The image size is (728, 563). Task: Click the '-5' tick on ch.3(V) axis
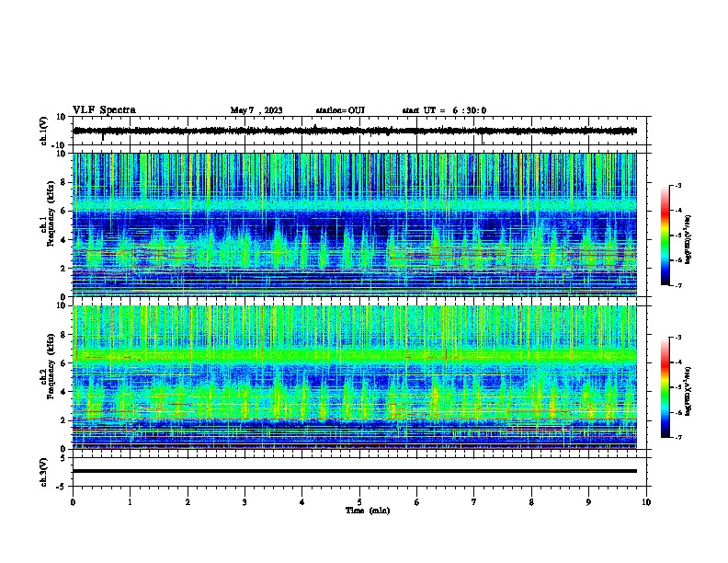(62, 487)
